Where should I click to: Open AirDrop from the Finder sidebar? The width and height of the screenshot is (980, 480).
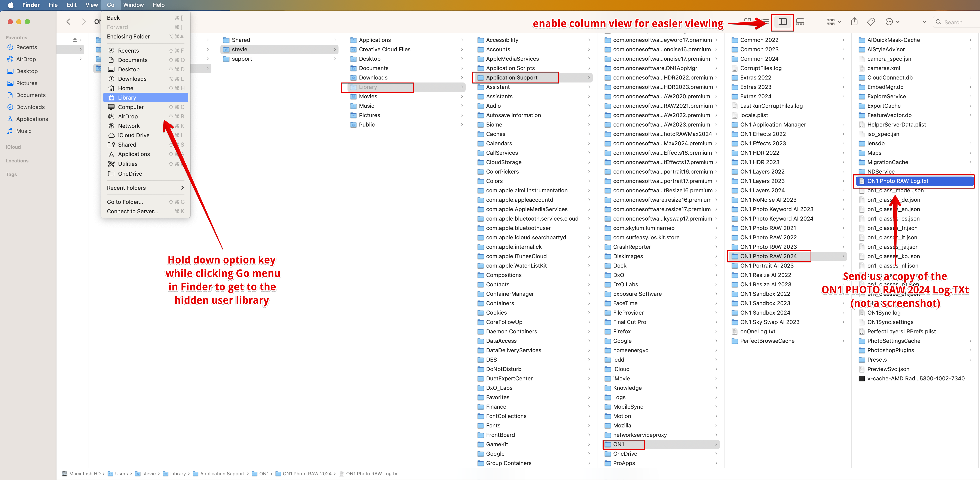pos(26,59)
